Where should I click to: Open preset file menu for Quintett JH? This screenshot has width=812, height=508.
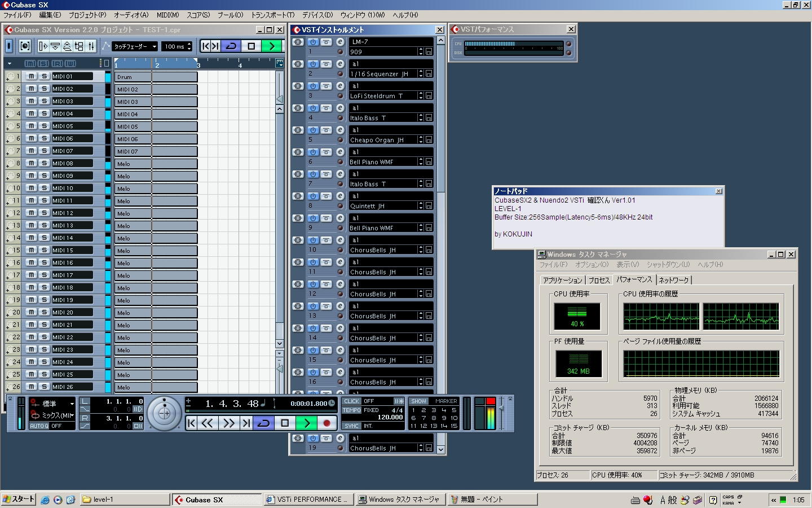point(429,206)
